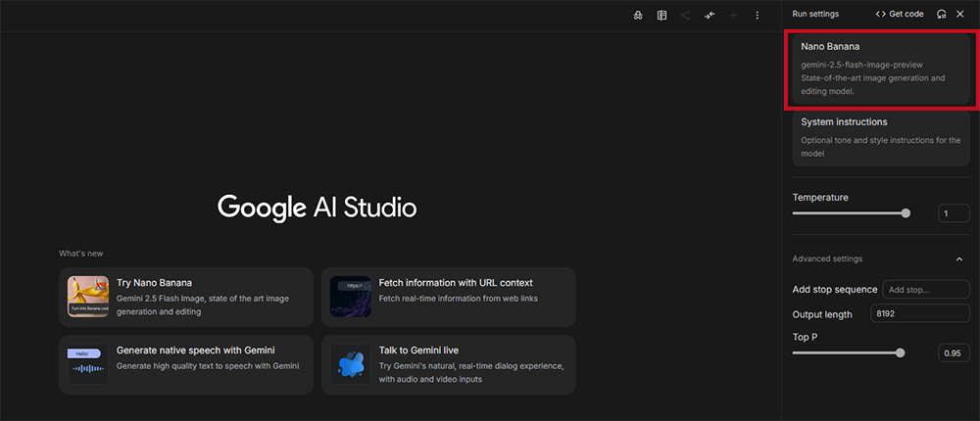980x421 pixels.
Task: Click the Talk to Gemini live thumbnail
Action: [x=350, y=364]
